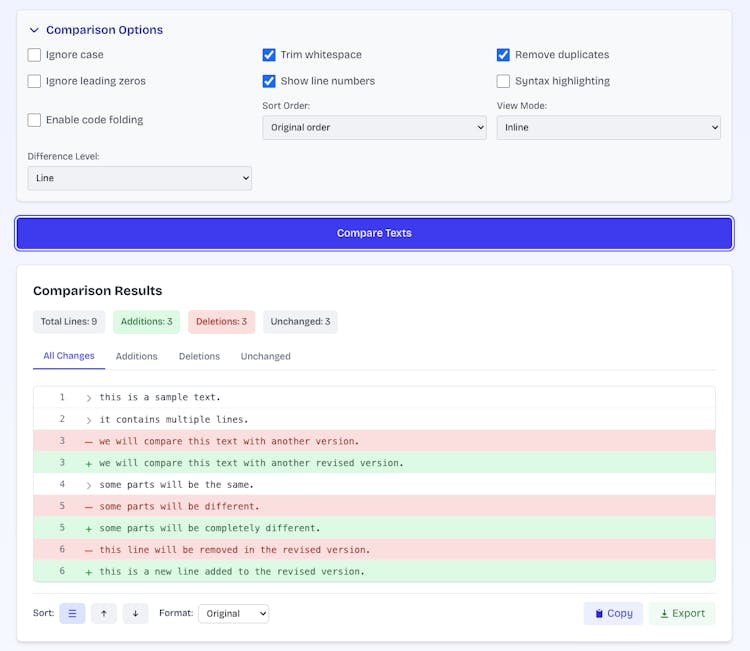Viewport: 750px width, 651px height.
Task: Select added line 'this is a new line added'
Action: 374,571
